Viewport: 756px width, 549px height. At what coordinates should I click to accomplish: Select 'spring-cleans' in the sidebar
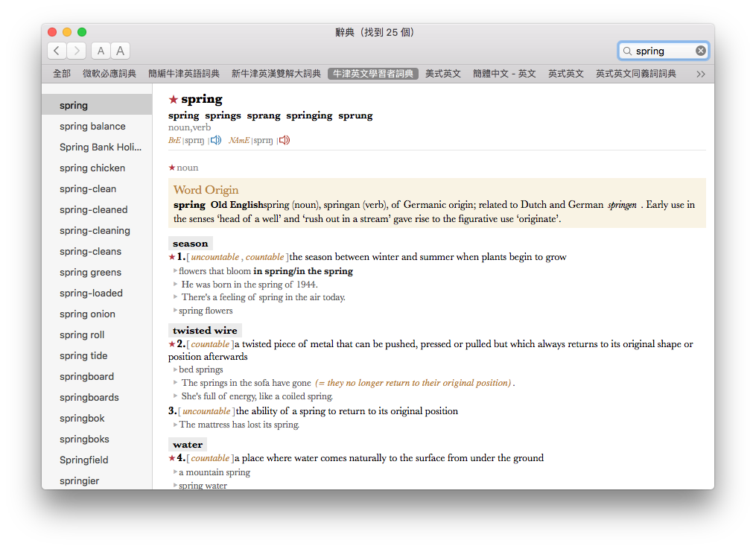click(97, 251)
